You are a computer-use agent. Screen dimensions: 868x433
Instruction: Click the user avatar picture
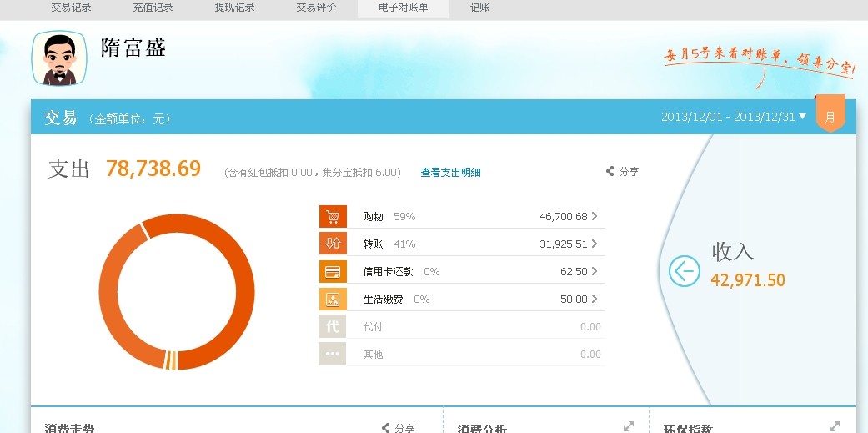59,58
